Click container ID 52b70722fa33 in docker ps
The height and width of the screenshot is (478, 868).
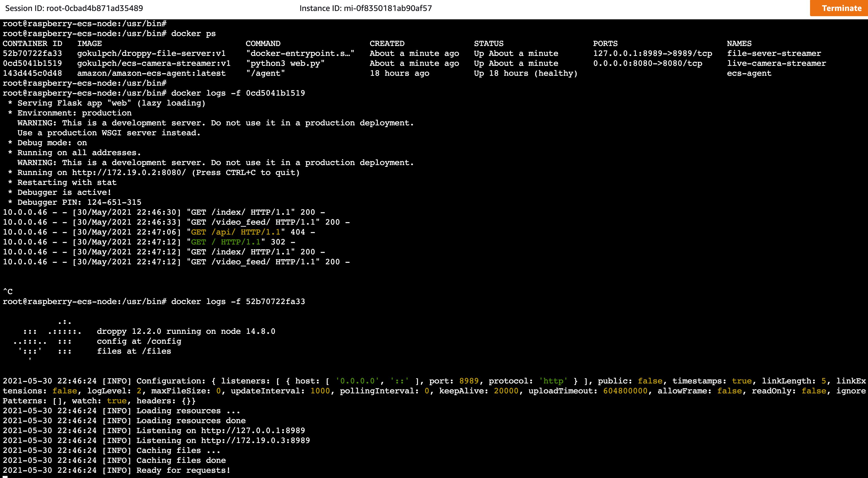32,53
